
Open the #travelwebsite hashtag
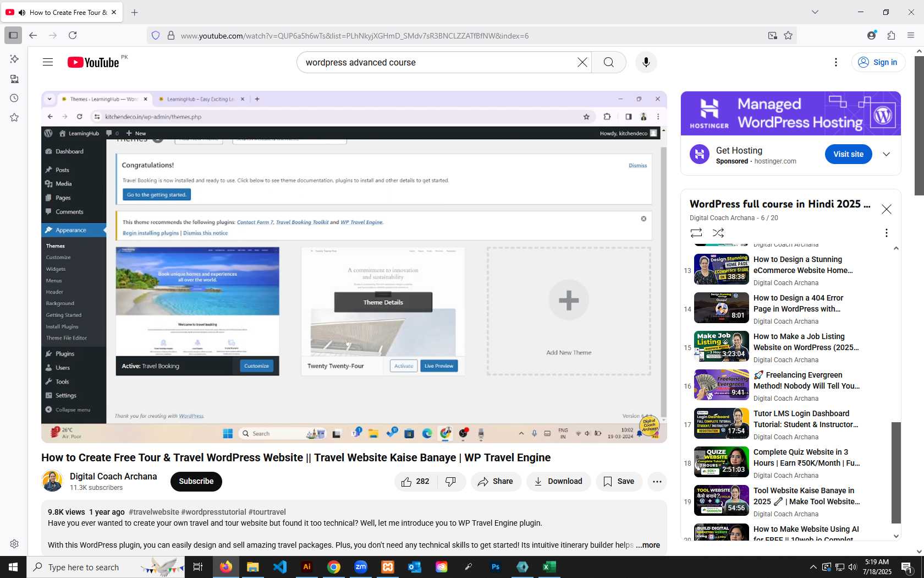click(x=154, y=512)
